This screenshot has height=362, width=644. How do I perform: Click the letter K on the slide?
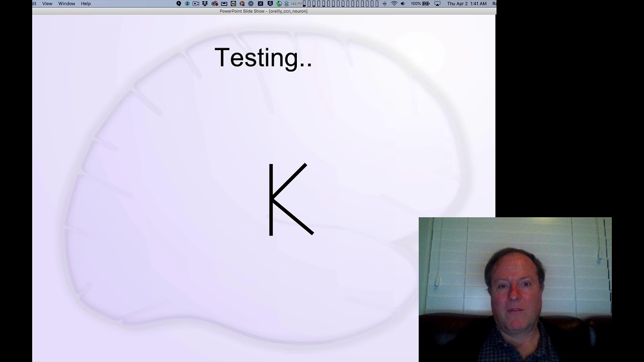(x=291, y=199)
